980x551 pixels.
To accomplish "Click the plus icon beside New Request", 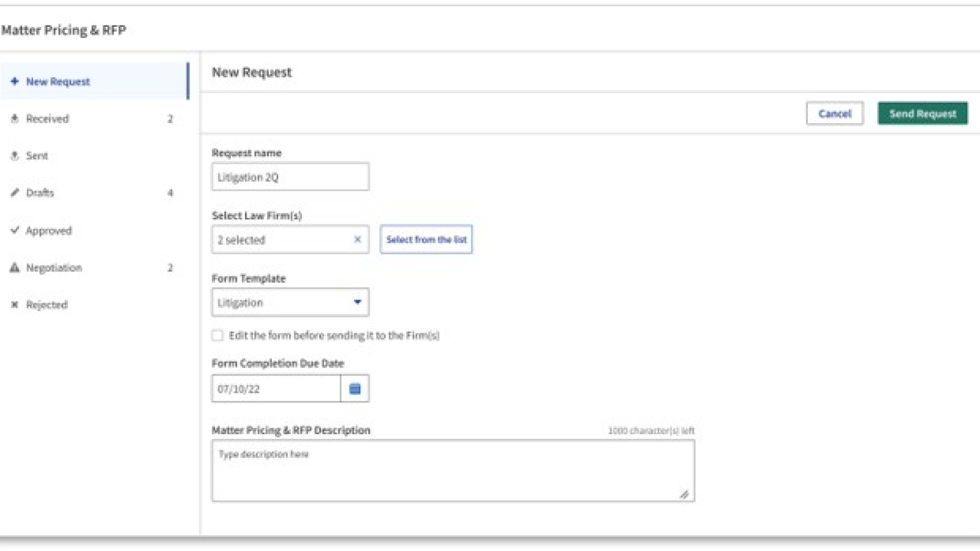I will click(x=15, y=82).
